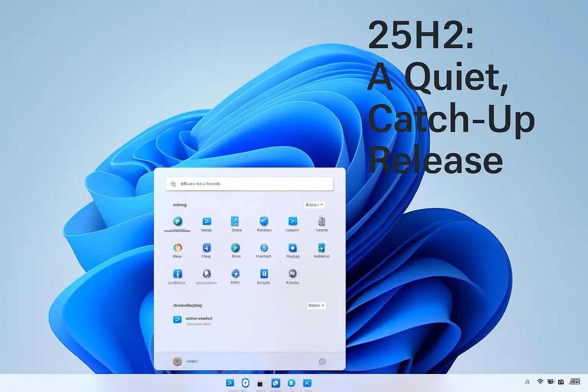
Task: Click the keyboard icon in the system tray
Action: point(575,382)
